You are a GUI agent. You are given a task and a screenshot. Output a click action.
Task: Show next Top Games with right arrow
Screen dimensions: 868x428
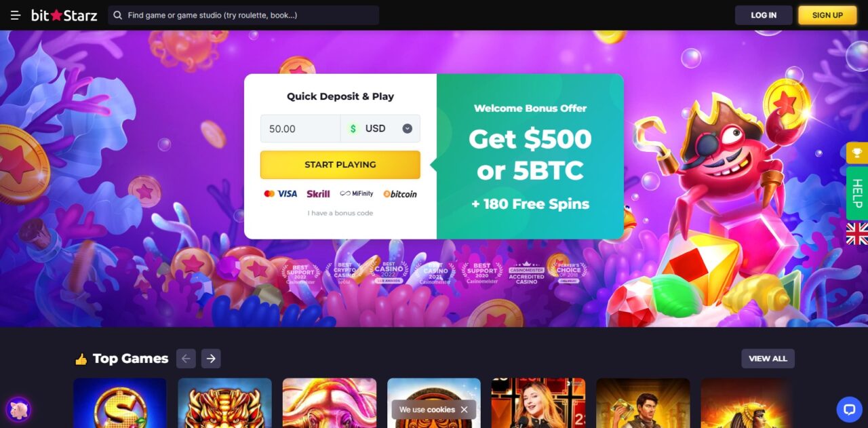pos(211,358)
